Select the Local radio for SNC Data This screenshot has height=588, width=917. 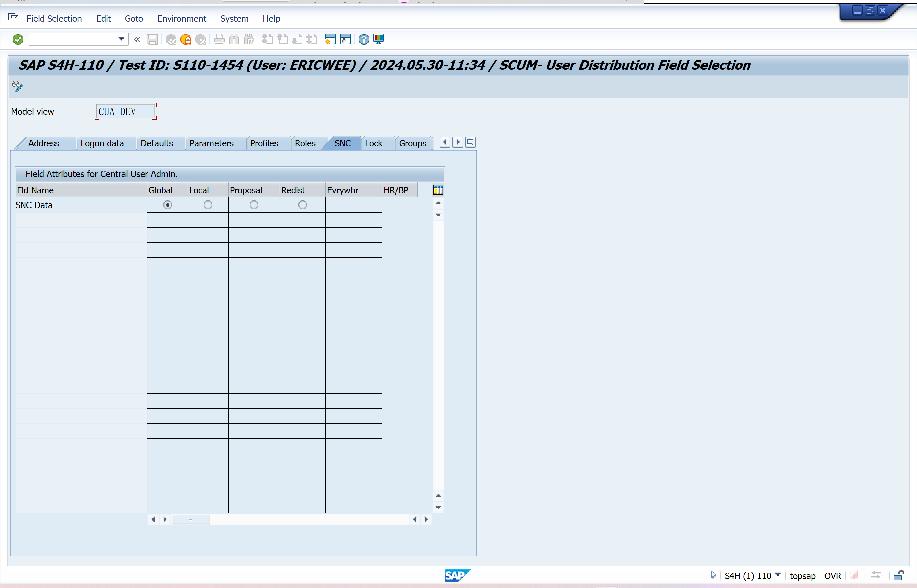click(x=208, y=205)
